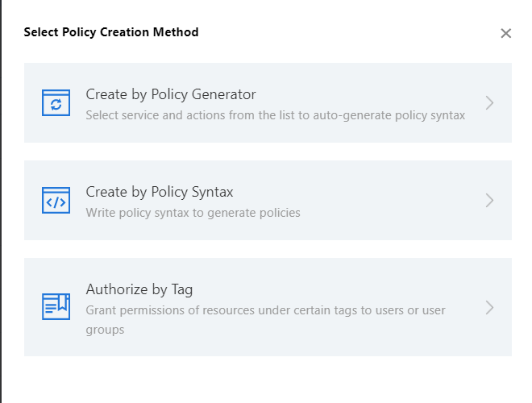Open the Create by Policy Syntax arrow
The height and width of the screenshot is (403, 532).
coord(489,201)
